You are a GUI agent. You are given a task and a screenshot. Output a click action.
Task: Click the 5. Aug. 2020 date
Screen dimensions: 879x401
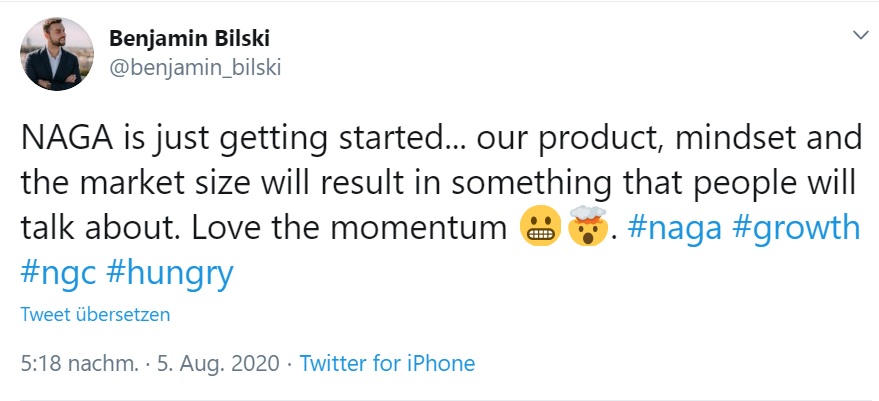point(220,363)
